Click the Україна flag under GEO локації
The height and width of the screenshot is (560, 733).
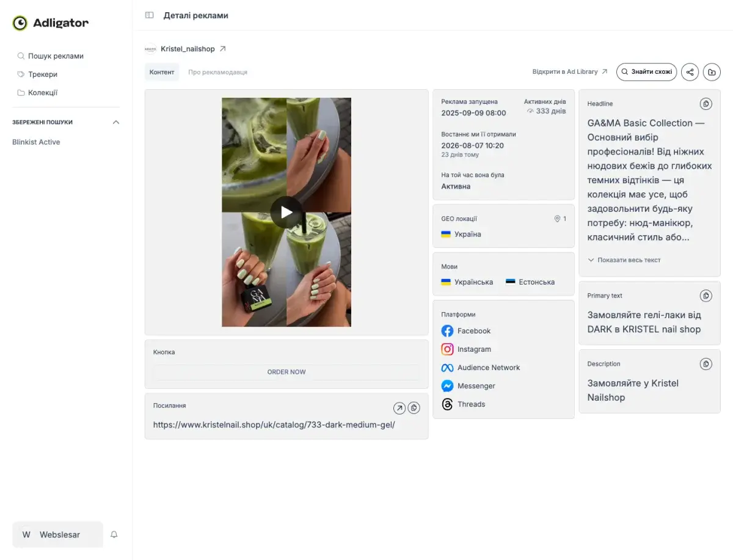pyautogui.click(x=446, y=235)
